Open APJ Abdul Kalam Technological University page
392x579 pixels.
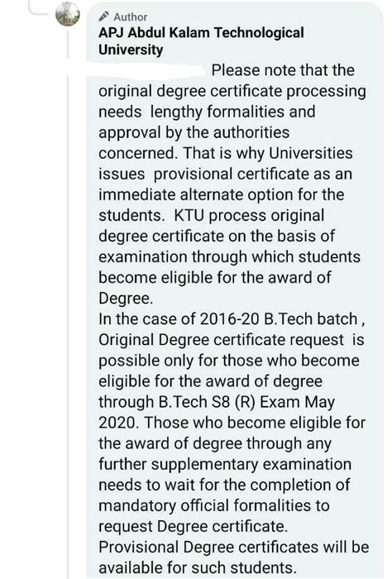[201, 41]
